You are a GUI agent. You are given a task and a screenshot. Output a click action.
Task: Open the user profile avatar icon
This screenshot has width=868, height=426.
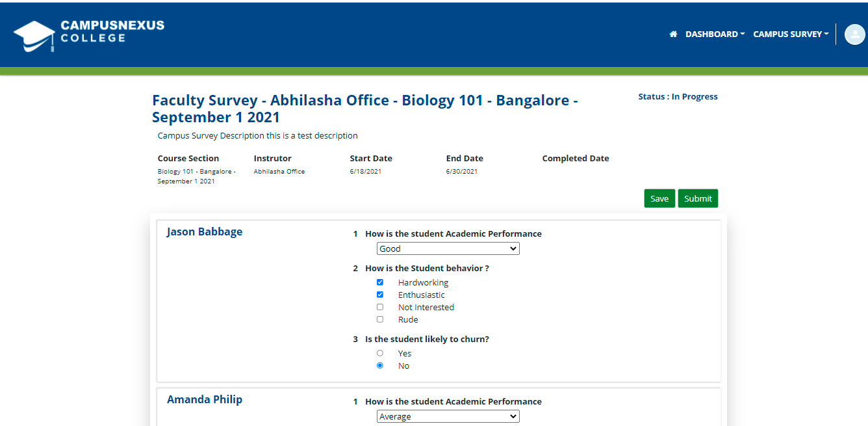click(x=854, y=34)
